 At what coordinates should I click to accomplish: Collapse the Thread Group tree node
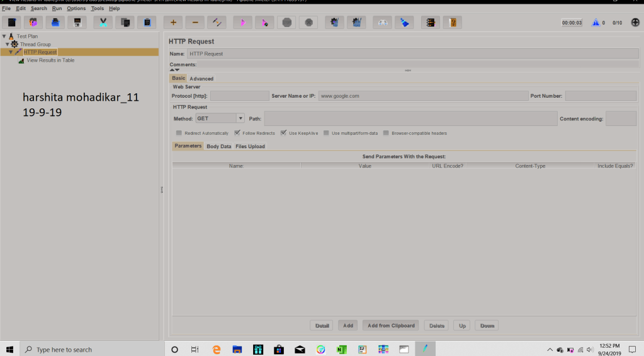[x=8, y=44]
